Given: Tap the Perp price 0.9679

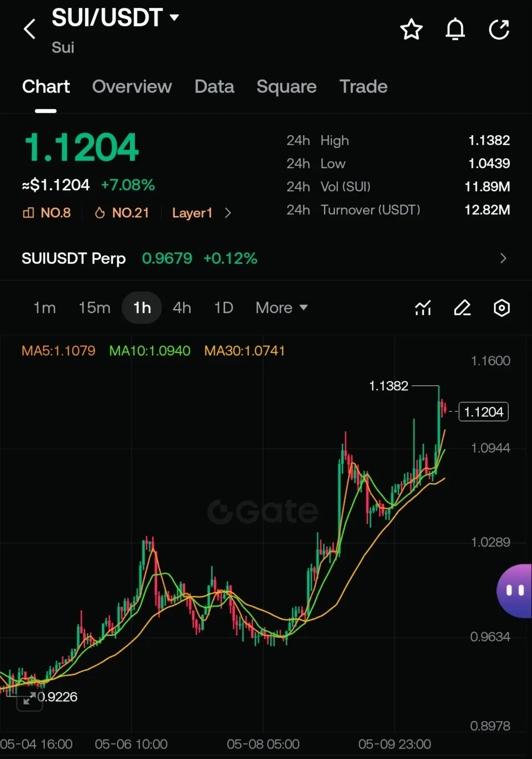Looking at the screenshot, I should (x=167, y=258).
